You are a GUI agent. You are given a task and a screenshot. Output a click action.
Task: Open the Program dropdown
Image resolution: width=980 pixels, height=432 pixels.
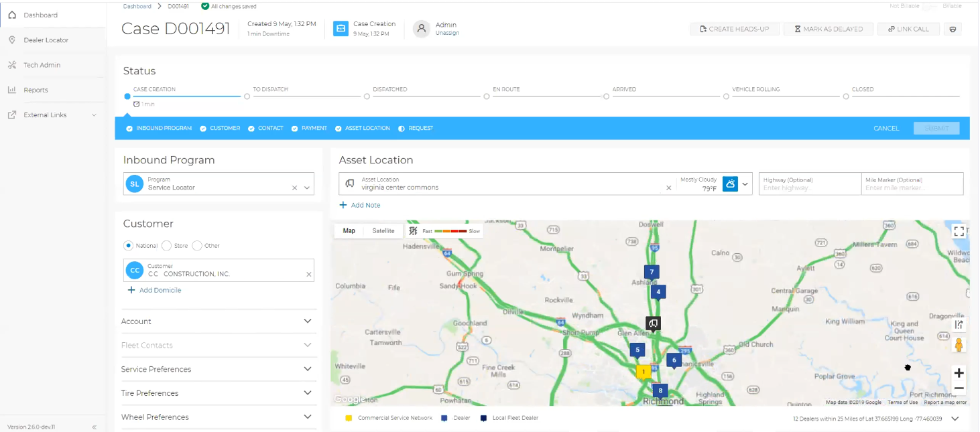(307, 188)
